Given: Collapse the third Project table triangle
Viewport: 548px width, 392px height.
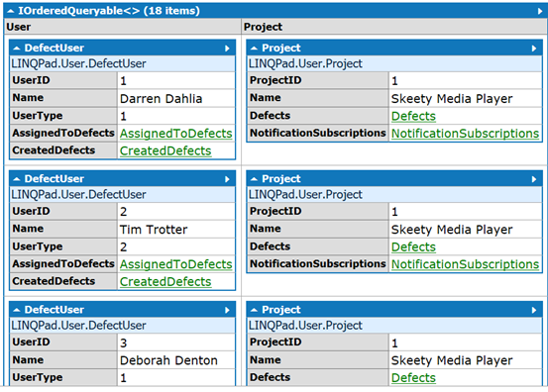Looking at the screenshot, I should (254, 310).
